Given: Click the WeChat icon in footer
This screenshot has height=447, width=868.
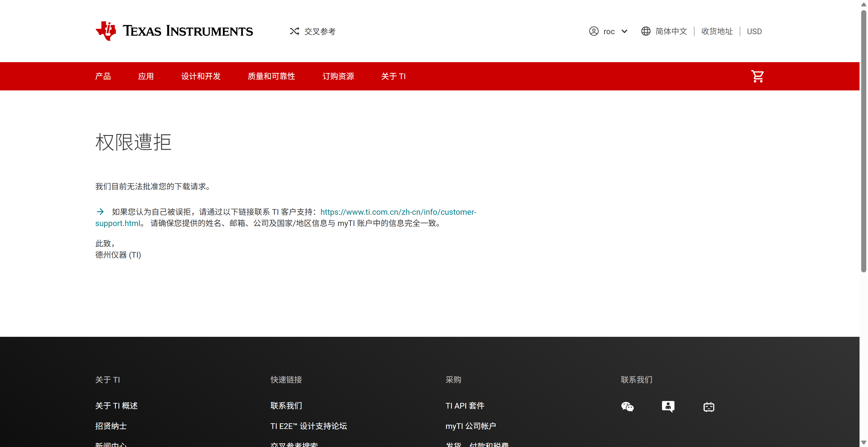Looking at the screenshot, I should 628,407.
